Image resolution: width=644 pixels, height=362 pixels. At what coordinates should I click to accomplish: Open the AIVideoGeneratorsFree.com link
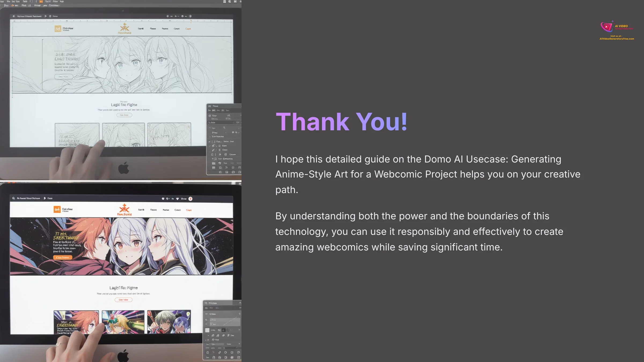[x=617, y=39]
